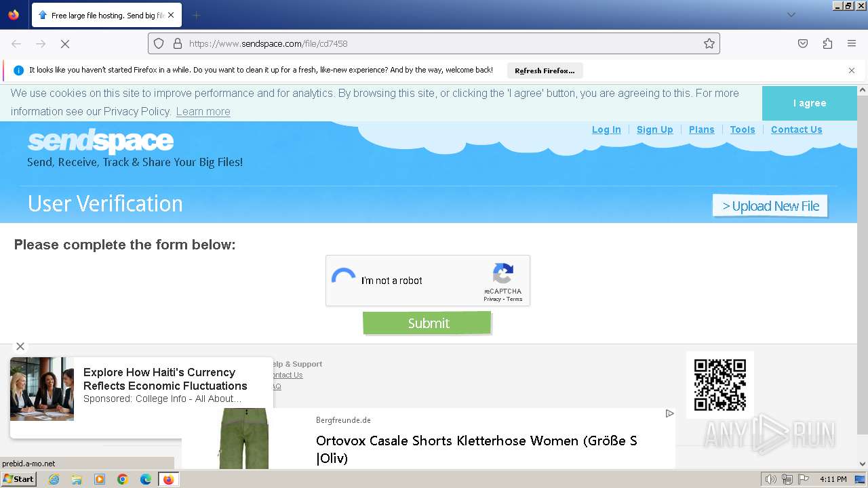Click the sendspace logo
Screen dimensions: 868x488
100,141
